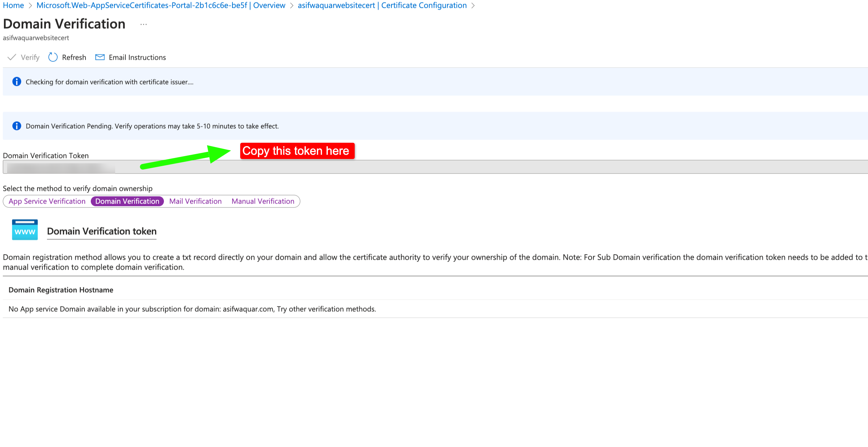Click the blue WWW domain icon
The width and height of the screenshot is (868, 447).
pos(25,230)
